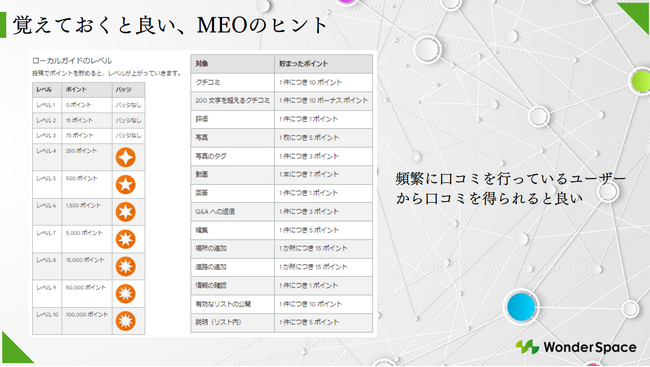Click the 対象 column header
The image size is (650, 367).
pos(233,64)
